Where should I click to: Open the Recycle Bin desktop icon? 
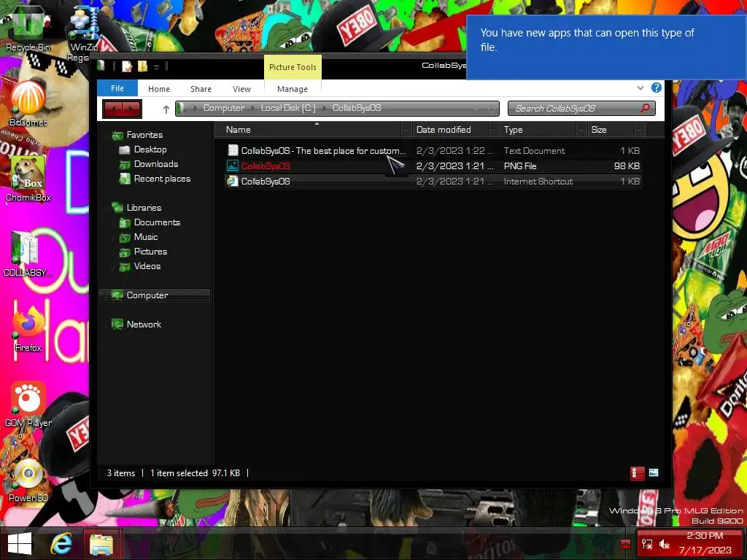(28, 28)
